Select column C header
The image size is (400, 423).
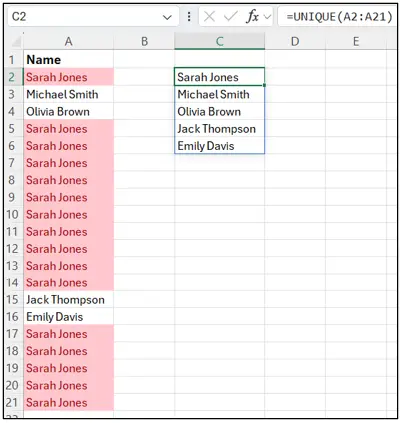click(219, 42)
